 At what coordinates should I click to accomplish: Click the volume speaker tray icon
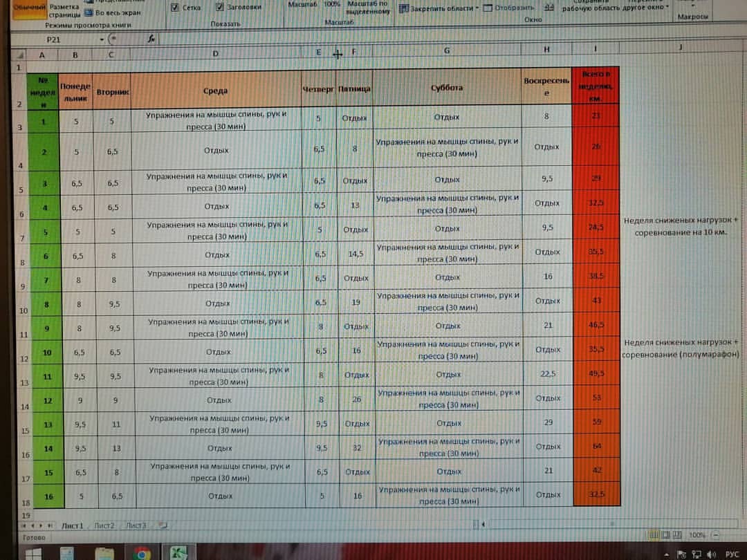pos(711,554)
